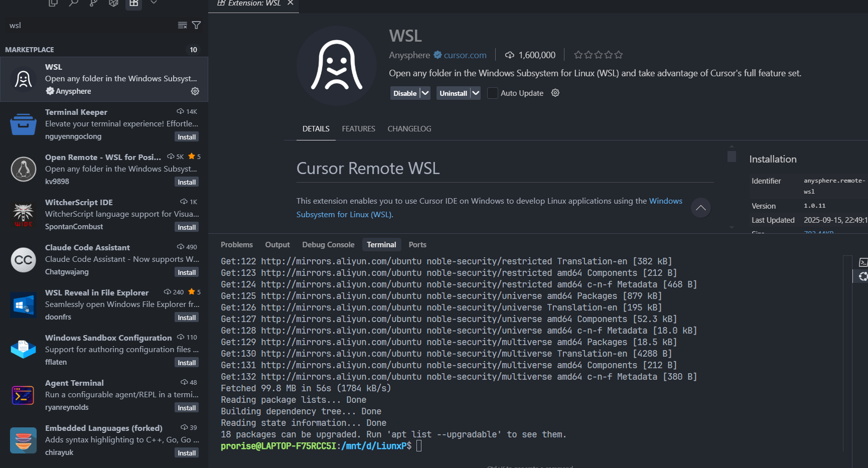The image size is (868, 468).
Task: Select the Ubuntu WSL terminal instance icon
Action: point(862,276)
